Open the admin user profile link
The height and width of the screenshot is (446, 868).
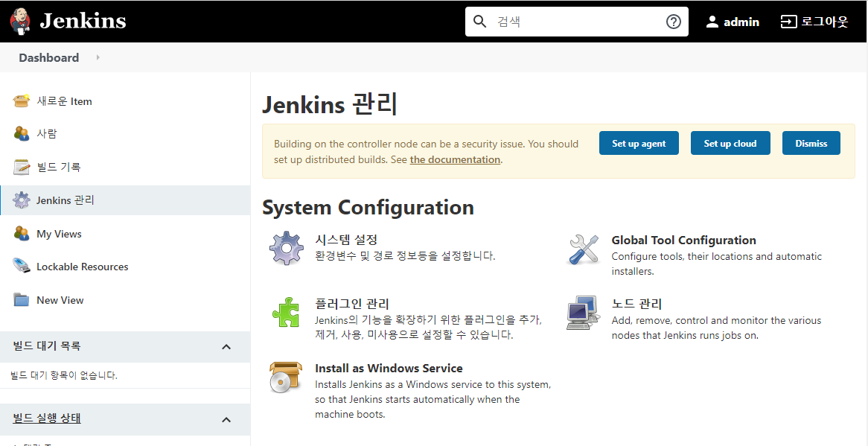tap(741, 22)
